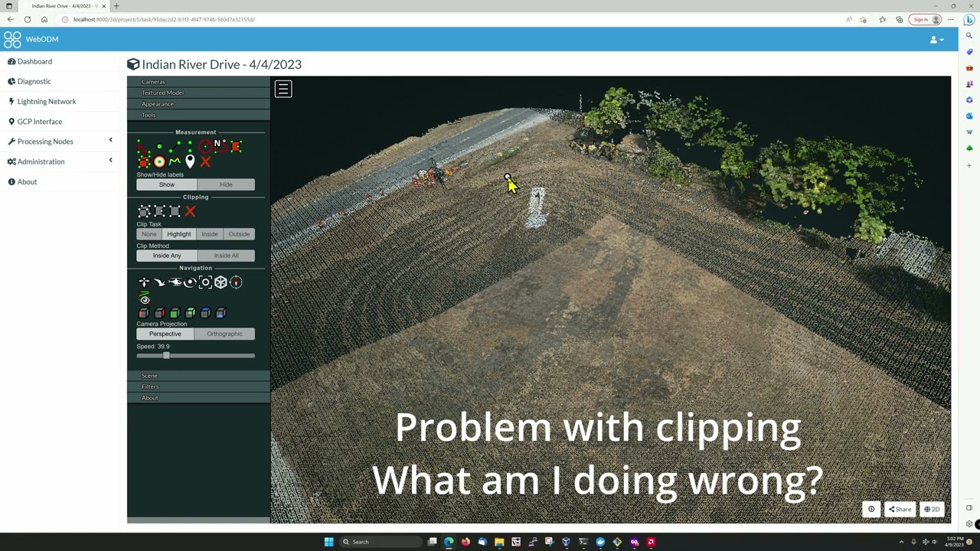The width and height of the screenshot is (980, 551).
Task: Click the Share button
Action: pos(899,509)
